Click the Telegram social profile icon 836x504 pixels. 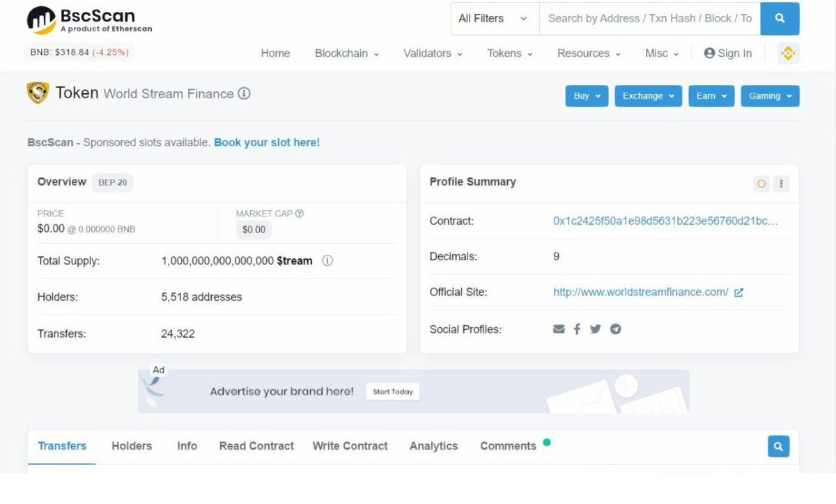tap(616, 329)
